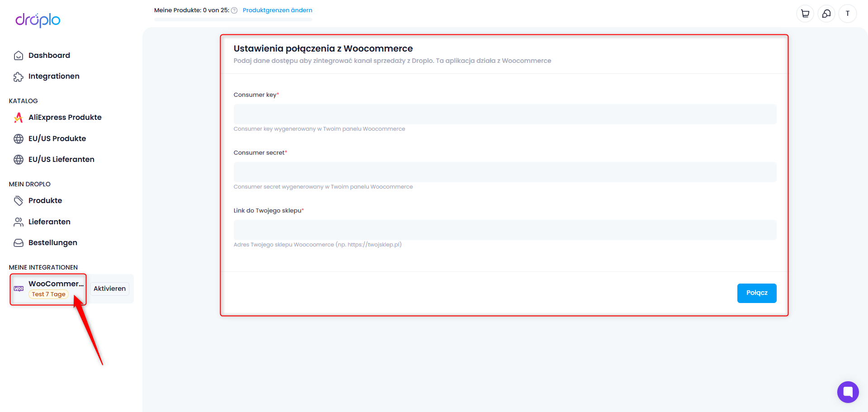Click the Integrationen puzzle icon
The height and width of the screenshot is (412, 868).
[19, 77]
